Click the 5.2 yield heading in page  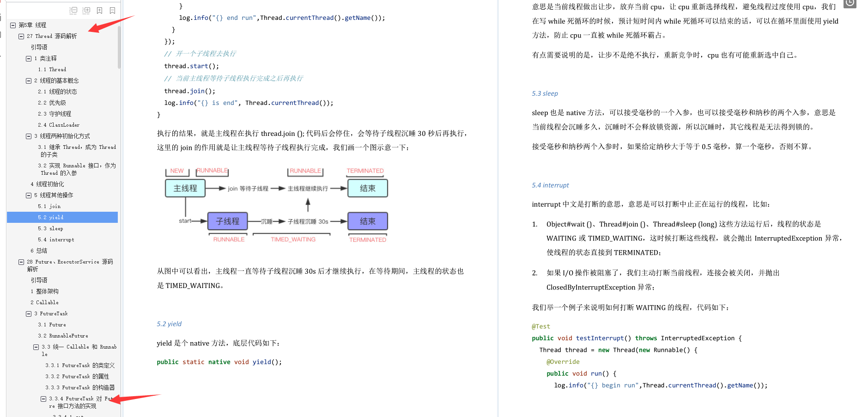point(169,324)
